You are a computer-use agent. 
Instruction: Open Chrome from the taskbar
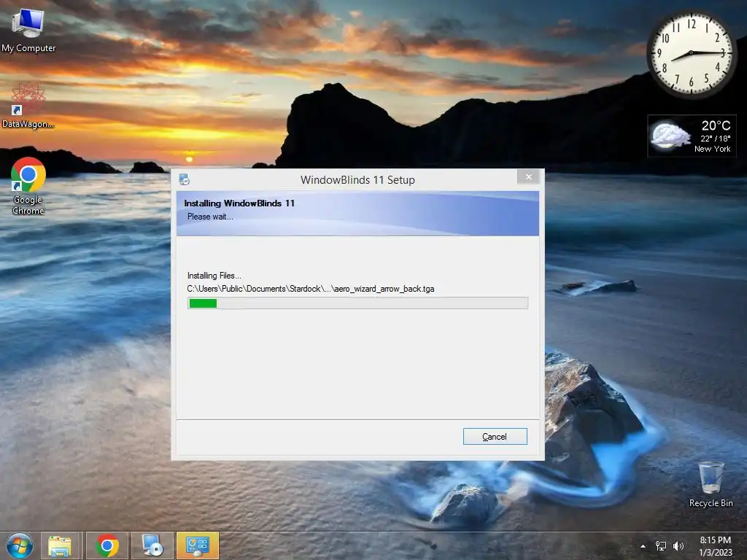(x=107, y=545)
